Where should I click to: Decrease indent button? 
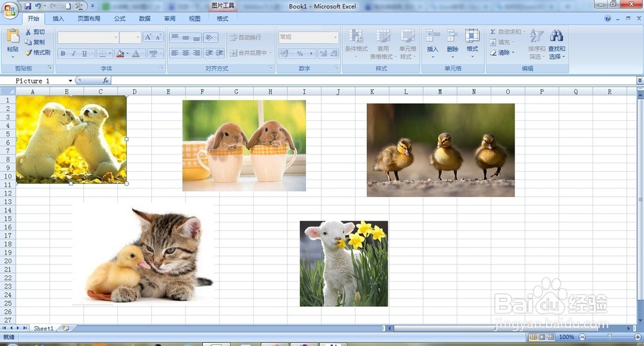(x=209, y=53)
